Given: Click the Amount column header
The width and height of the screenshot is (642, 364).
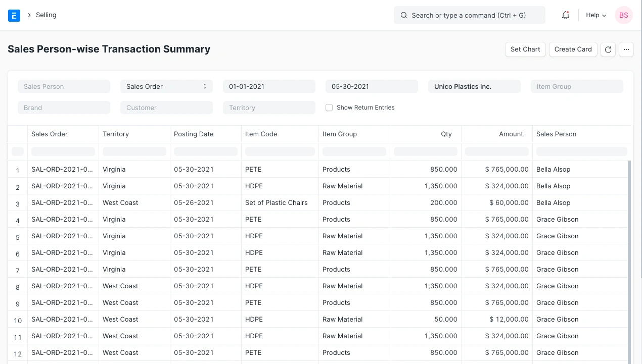Looking at the screenshot, I should click(511, 134).
